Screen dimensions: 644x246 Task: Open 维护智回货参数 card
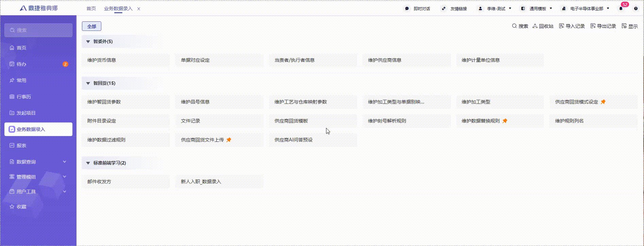125,102
